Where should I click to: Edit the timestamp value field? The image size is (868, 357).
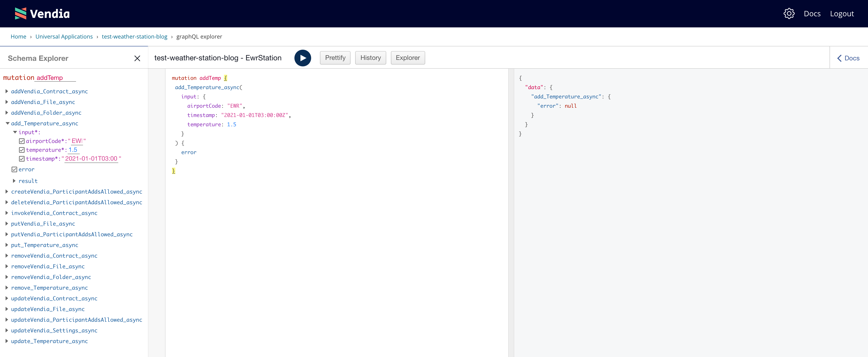pyautogui.click(x=91, y=159)
